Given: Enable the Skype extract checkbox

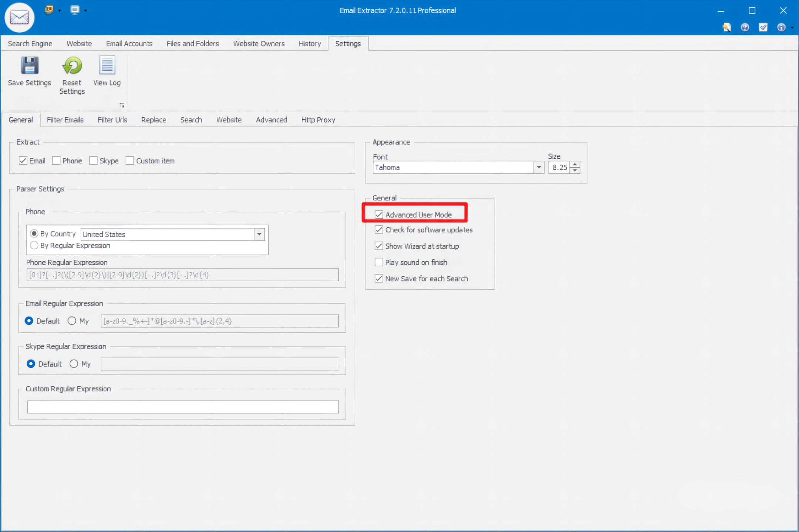Looking at the screenshot, I should [x=93, y=161].
